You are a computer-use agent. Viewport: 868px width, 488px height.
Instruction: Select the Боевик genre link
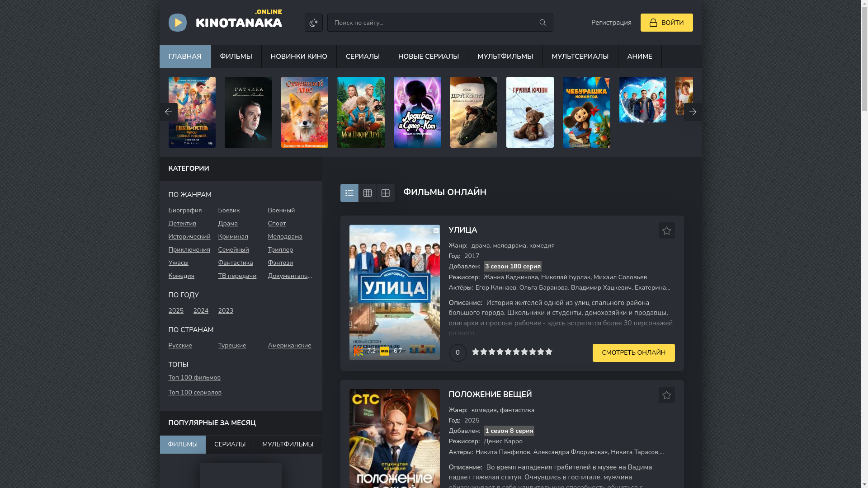point(229,211)
